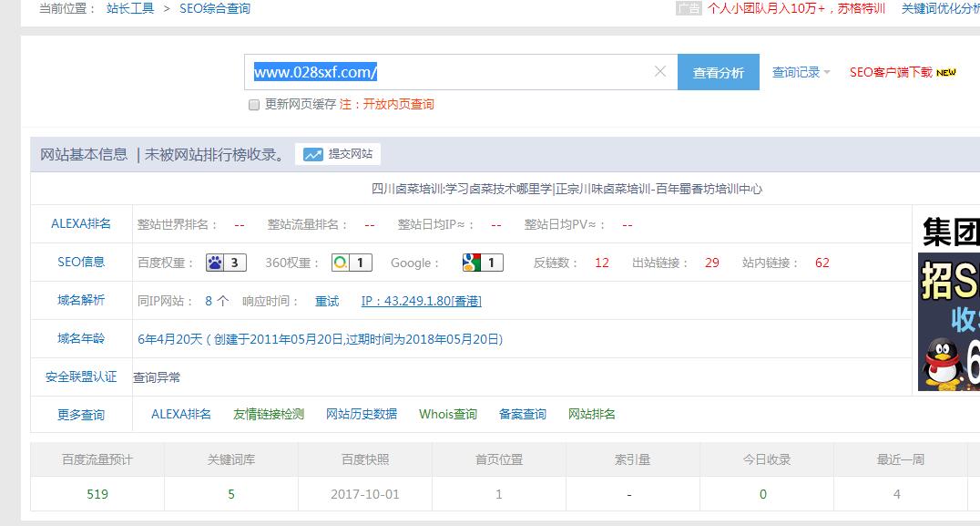980x526 pixels.
Task: Click the 网站历史数据 link
Action: [x=362, y=414]
